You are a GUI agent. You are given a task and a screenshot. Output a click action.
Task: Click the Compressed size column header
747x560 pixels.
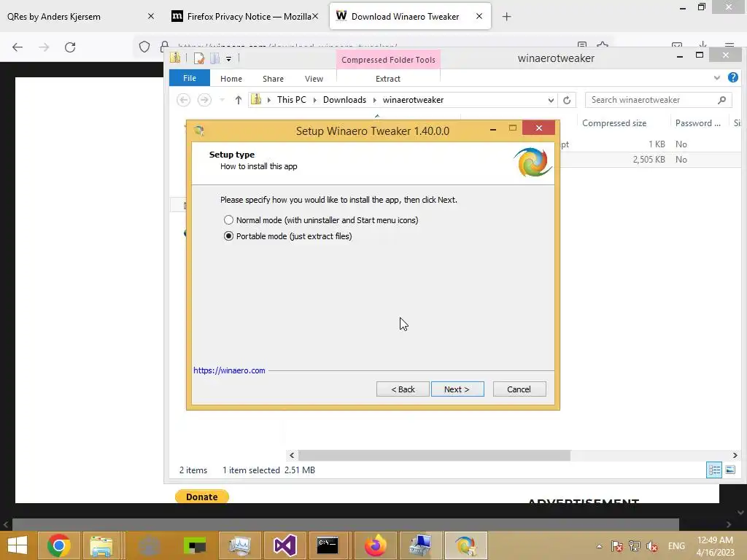[614, 122]
